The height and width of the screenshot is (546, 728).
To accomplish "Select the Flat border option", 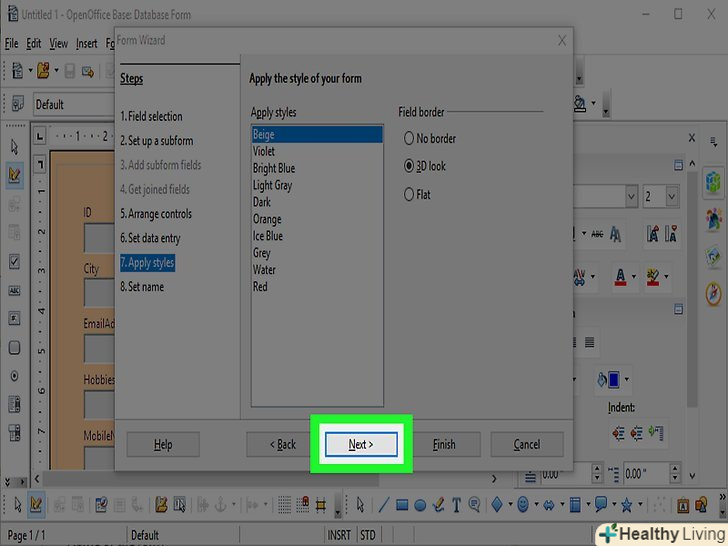I will point(408,194).
